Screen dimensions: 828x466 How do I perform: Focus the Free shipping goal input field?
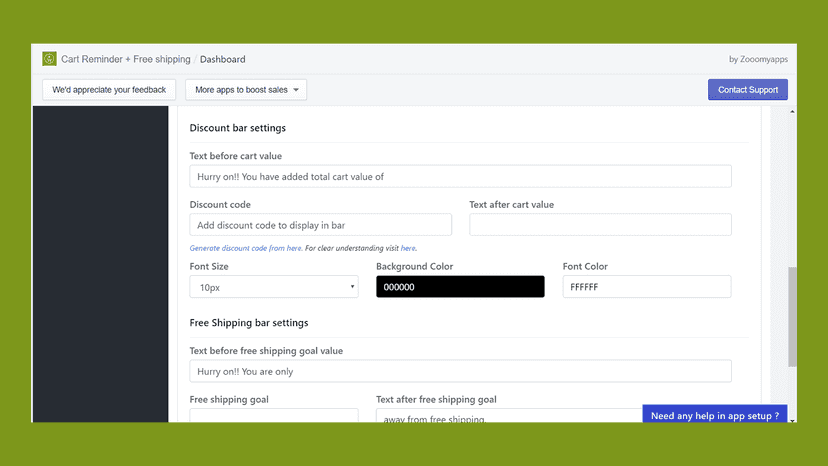(274, 415)
